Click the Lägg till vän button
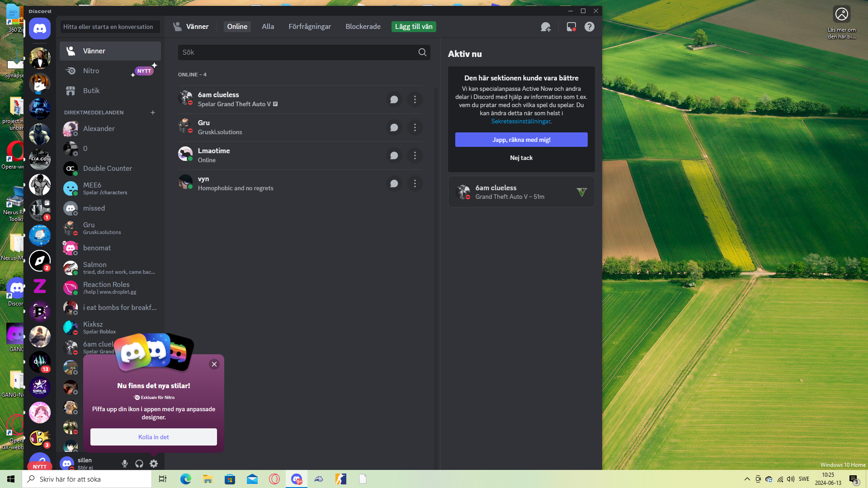The width and height of the screenshot is (868, 488). (x=413, y=27)
